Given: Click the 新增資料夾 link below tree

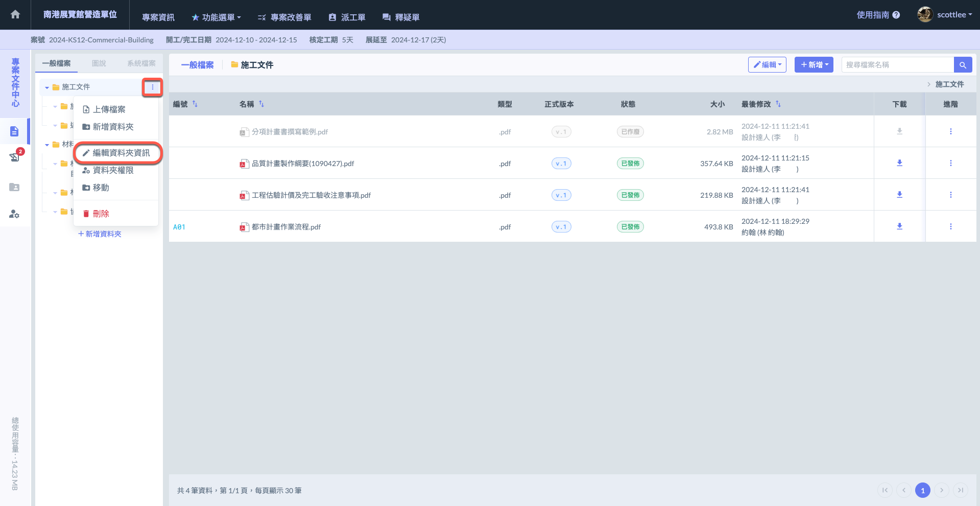Looking at the screenshot, I should tap(100, 234).
